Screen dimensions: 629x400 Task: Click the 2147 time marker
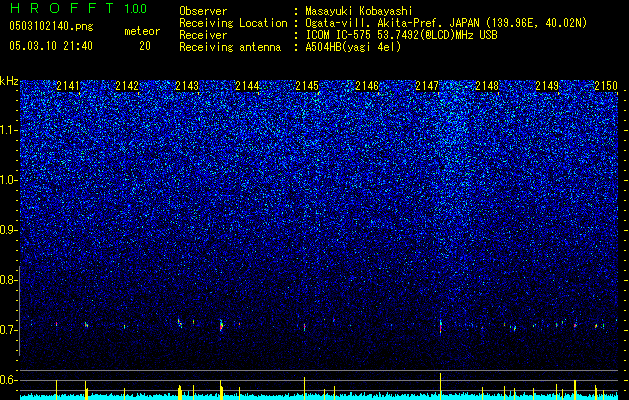tap(427, 85)
